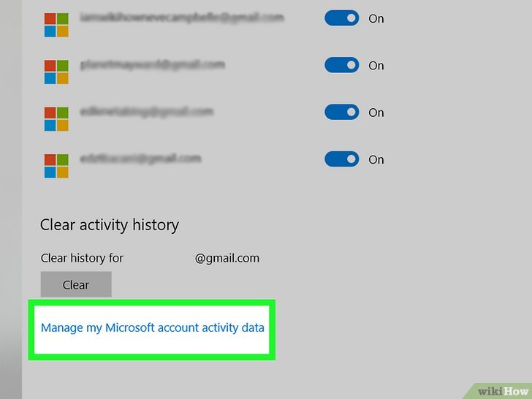Open Manage my Microsoft account activity data link

152,327
